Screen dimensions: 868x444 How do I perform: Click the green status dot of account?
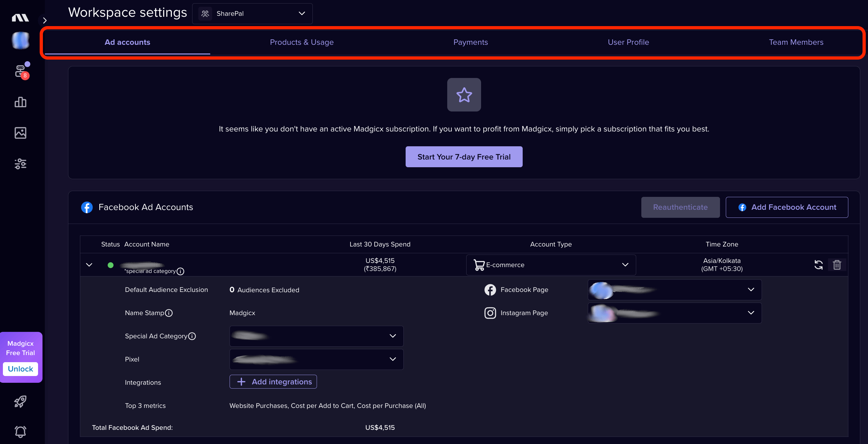(x=111, y=265)
